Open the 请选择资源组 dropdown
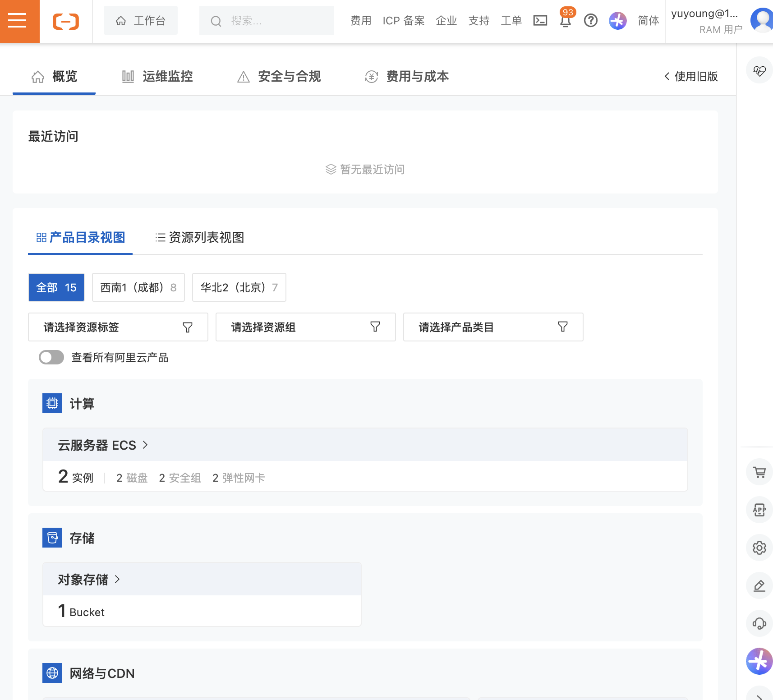The width and height of the screenshot is (773, 700). [x=305, y=327]
